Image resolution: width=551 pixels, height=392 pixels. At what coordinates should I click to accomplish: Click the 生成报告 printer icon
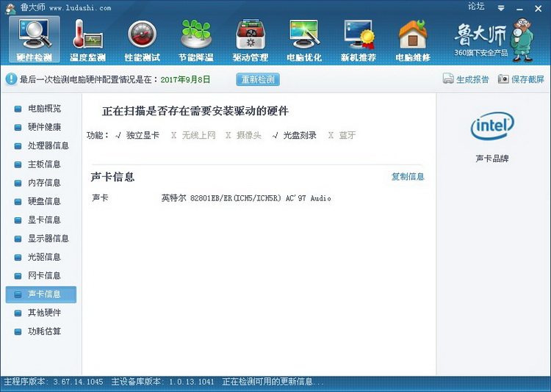click(448, 79)
